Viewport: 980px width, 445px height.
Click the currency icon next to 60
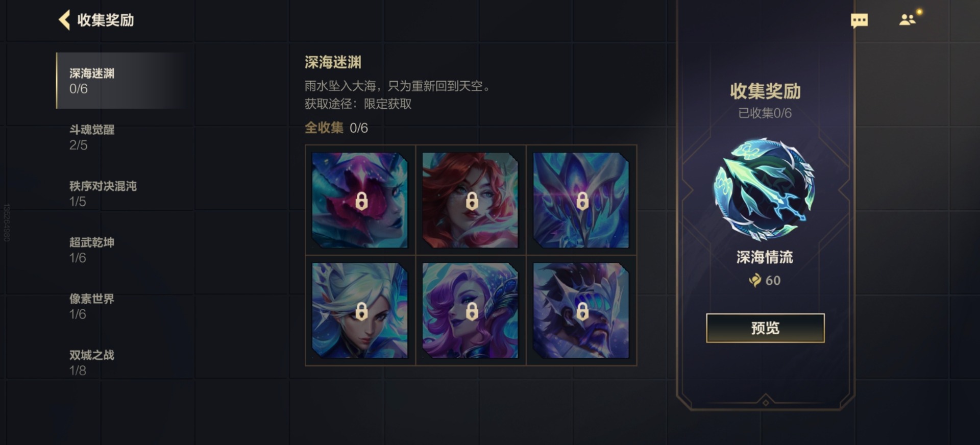(755, 280)
